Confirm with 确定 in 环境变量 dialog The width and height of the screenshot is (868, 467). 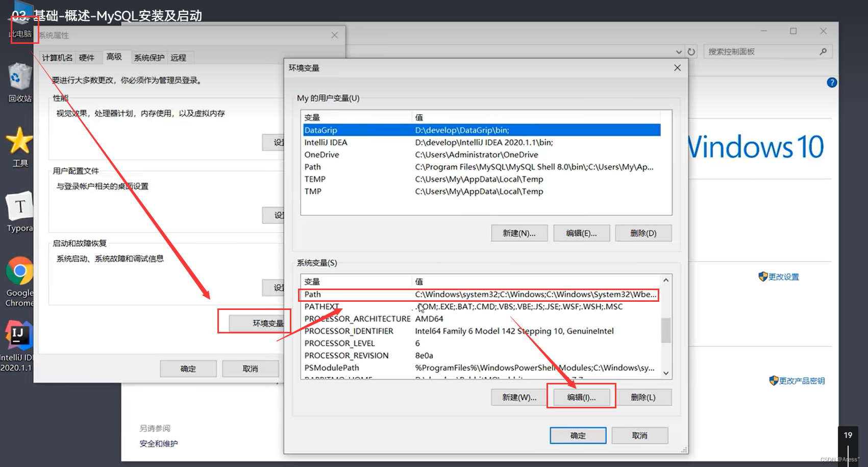(x=578, y=435)
